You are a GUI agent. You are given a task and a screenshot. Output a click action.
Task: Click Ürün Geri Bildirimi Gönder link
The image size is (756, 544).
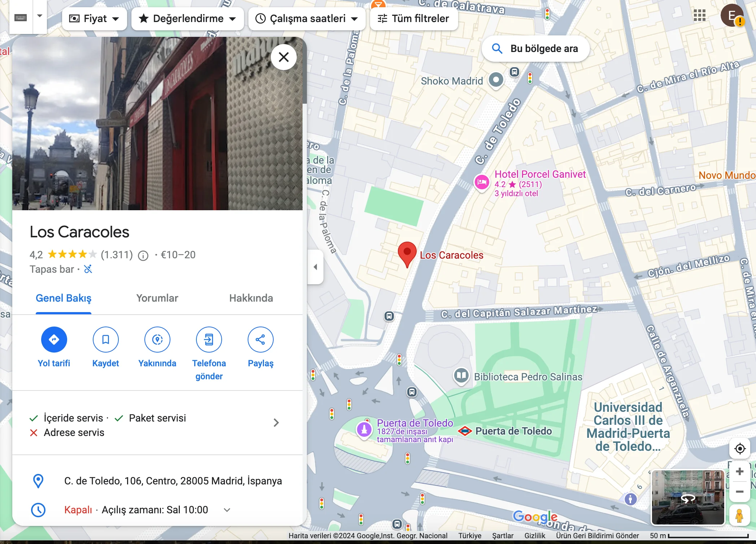pyautogui.click(x=597, y=536)
